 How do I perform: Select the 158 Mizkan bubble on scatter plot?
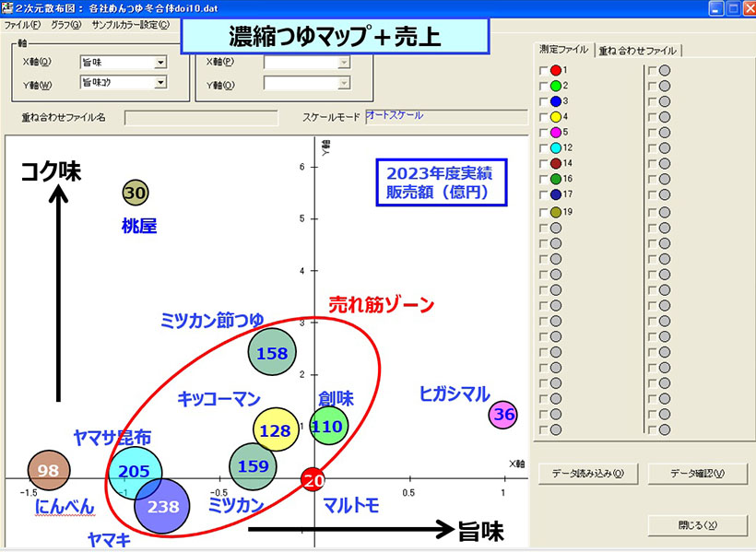point(272,353)
